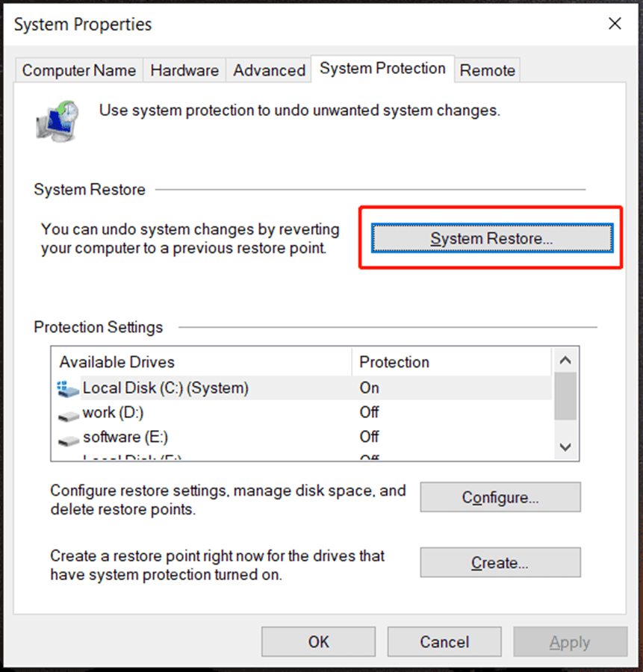Click the work (D:) drive icon
Screen dimensions: 643x672
[x=69, y=413]
